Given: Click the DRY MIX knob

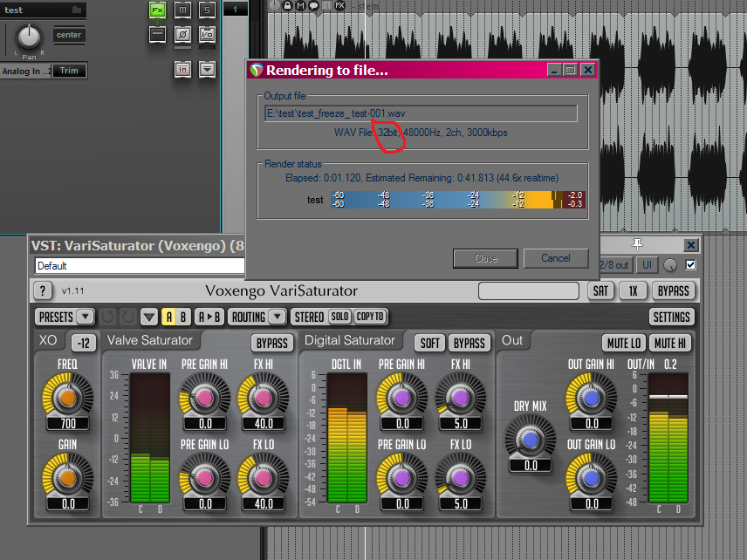Looking at the screenshot, I should pyautogui.click(x=531, y=440).
